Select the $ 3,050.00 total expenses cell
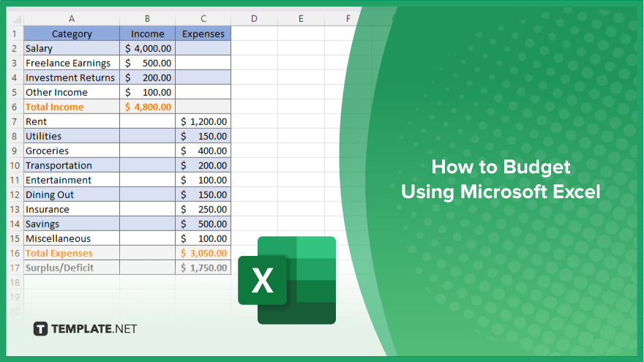 coord(203,253)
